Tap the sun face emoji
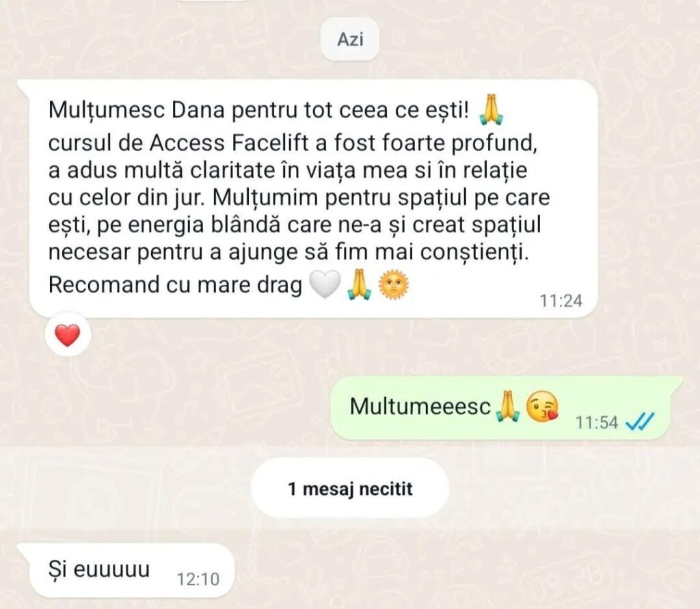This screenshot has height=609, width=700. 393,284
